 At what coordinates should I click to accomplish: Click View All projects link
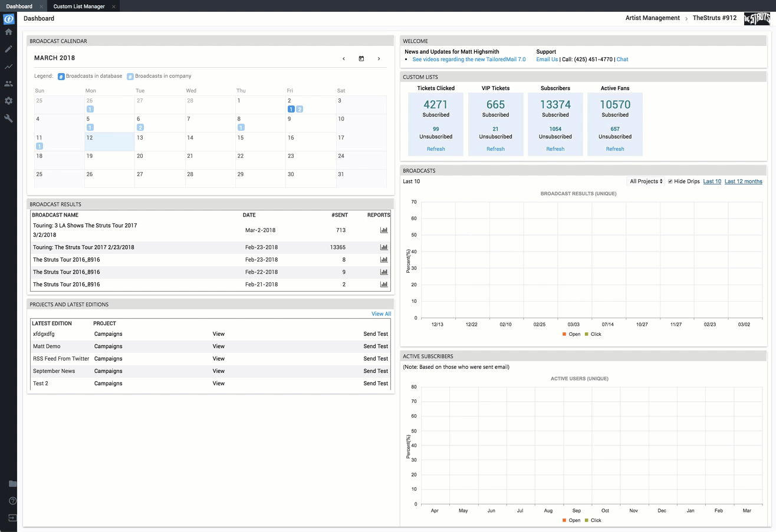point(381,314)
